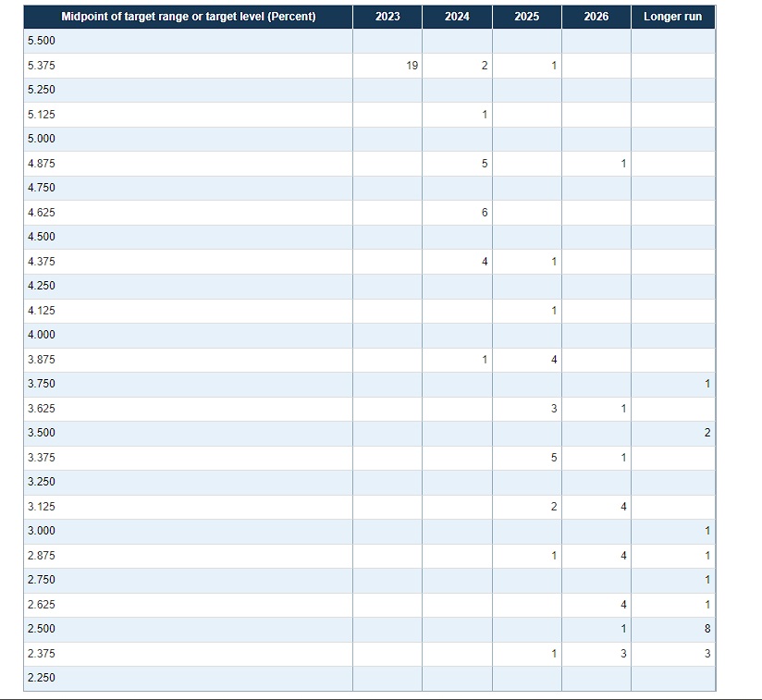This screenshot has height=700, width=762.
Task: Click 2025 value in the 5.375 row
Action: [554, 66]
